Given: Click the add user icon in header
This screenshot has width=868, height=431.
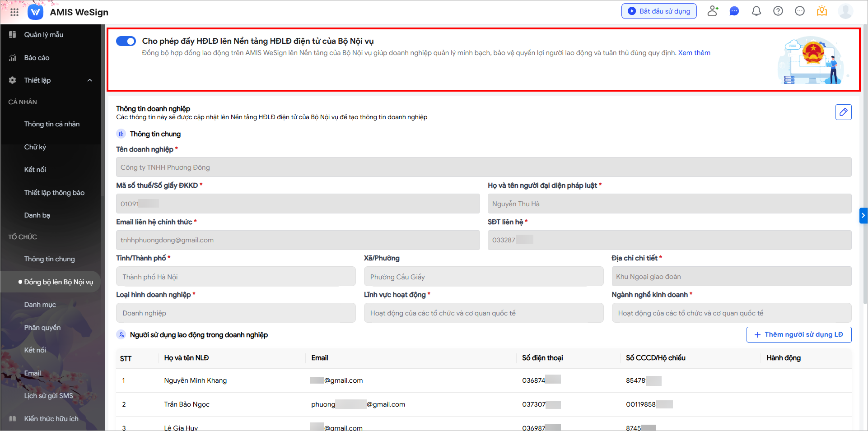Looking at the screenshot, I should 713,11.
